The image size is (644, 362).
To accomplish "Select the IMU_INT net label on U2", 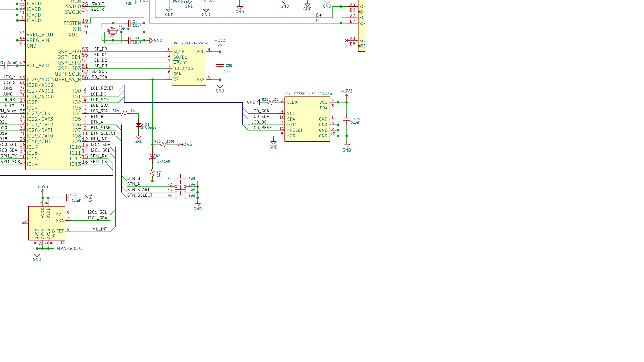I will click(x=99, y=229).
